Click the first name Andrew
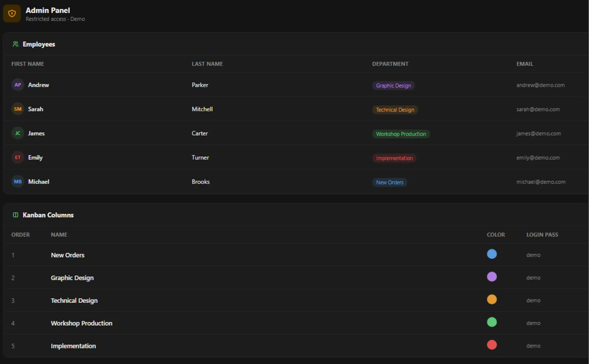The height and width of the screenshot is (364, 589). coord(38,85)
